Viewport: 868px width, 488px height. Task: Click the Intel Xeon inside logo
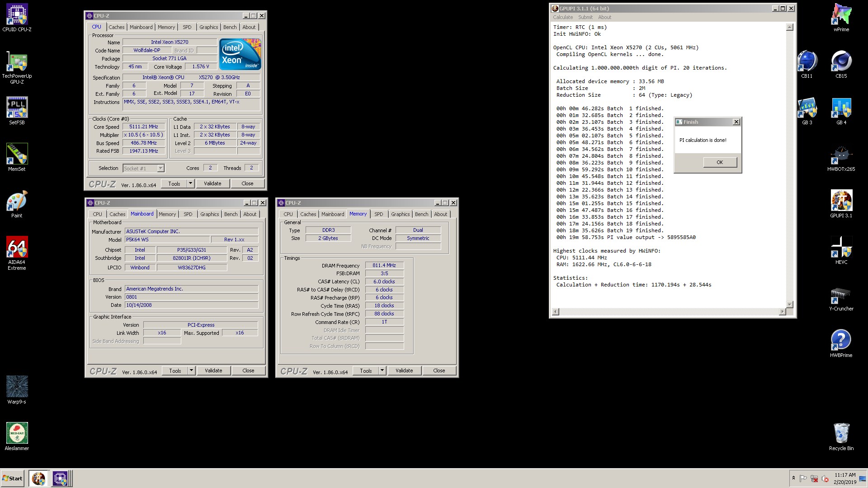pos(240,54)
